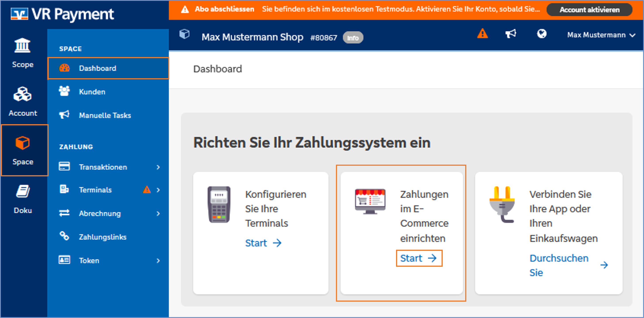Open the header megaphone notifications
Viewport: 644px width, 318px height.
[511, 34]
